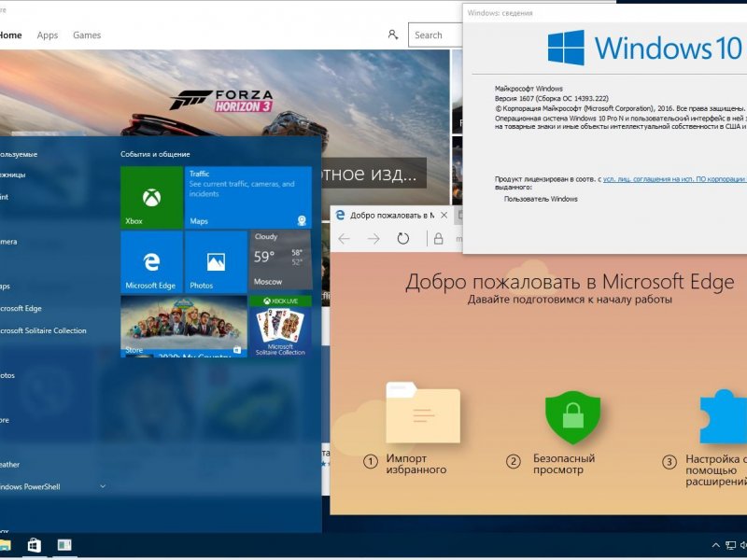Click the user account icon in Store
The height and width of the screenshot is (560, 747).
click(x=392, y=35)
